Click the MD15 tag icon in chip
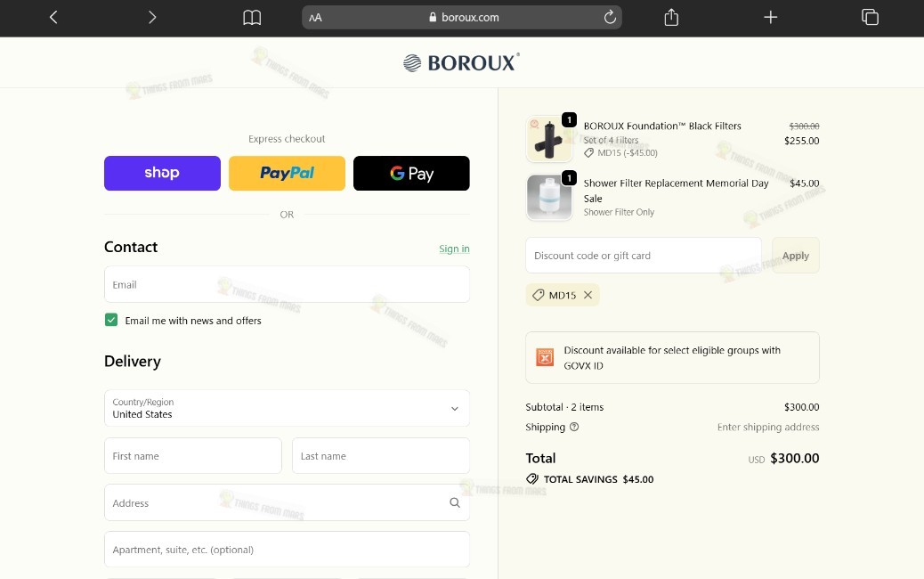This screenshot has width=924, height=579. (x=538, y=295)
